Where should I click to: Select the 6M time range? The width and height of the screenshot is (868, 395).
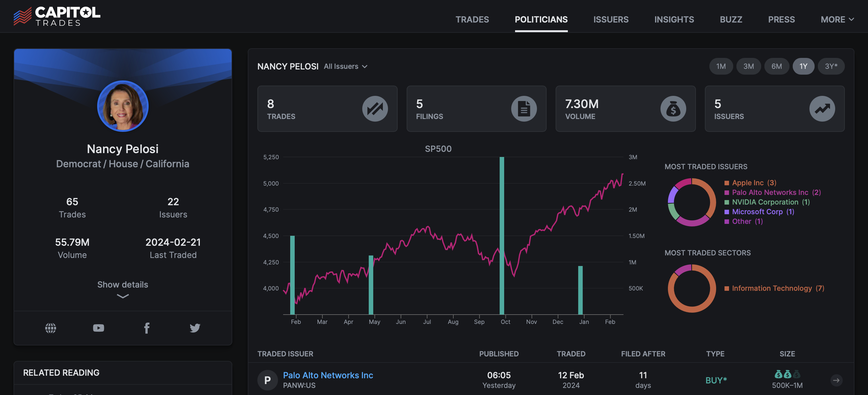[x=777, y=66]
